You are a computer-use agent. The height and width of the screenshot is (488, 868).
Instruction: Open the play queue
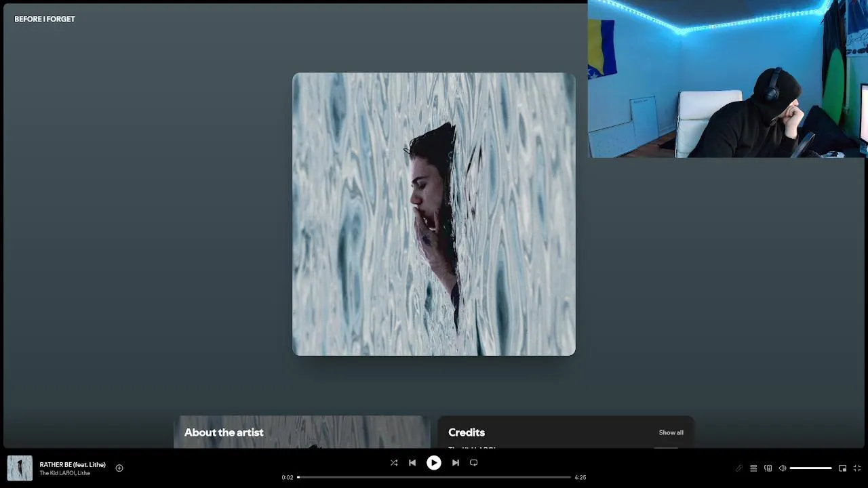753,468
